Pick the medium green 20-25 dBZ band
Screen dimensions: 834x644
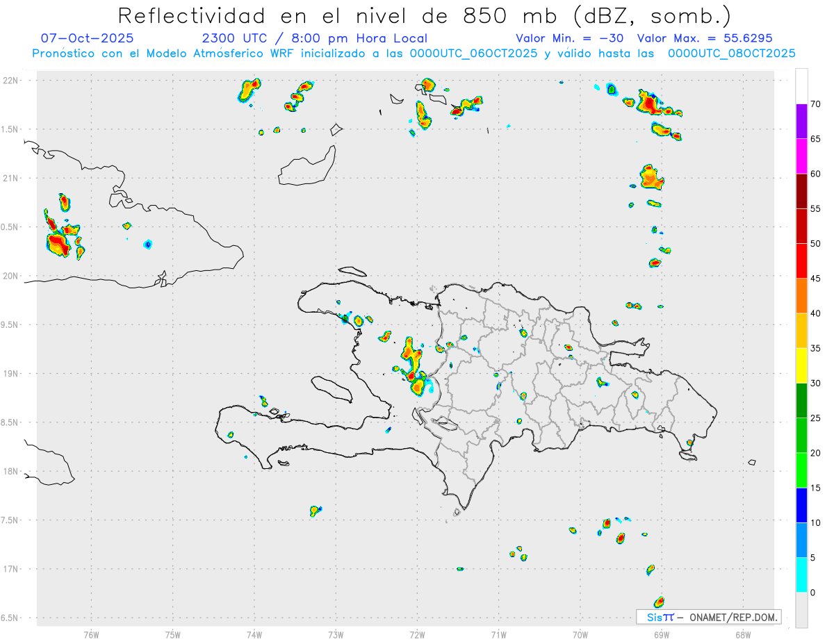coord(801,436)
